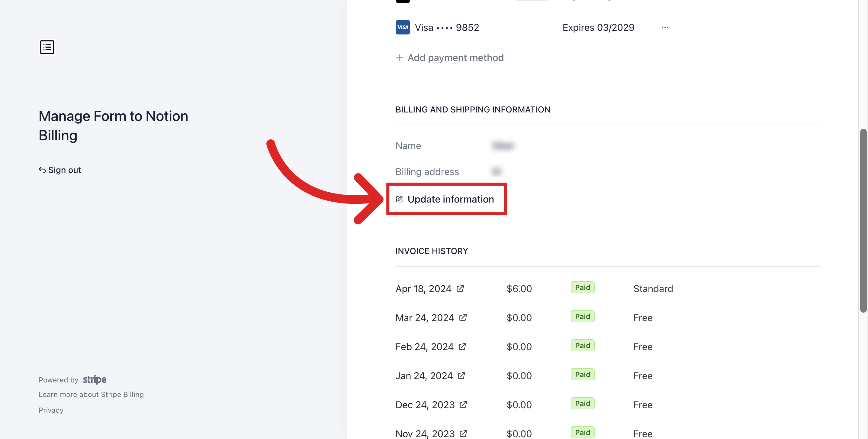Click the Standard plan label
The image size is (868, 439).
coord(653,288)
